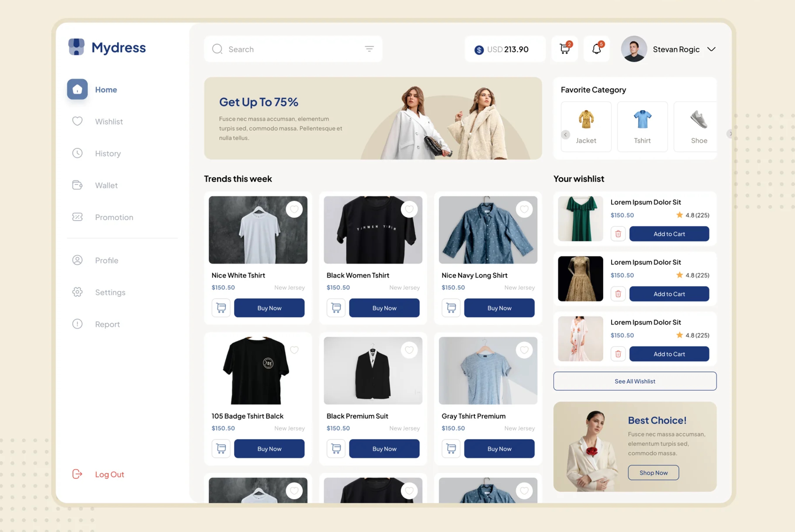Toggle wishlist heart on Gray Tshirt Premium
Screen dimensions: 795x532
524,350
